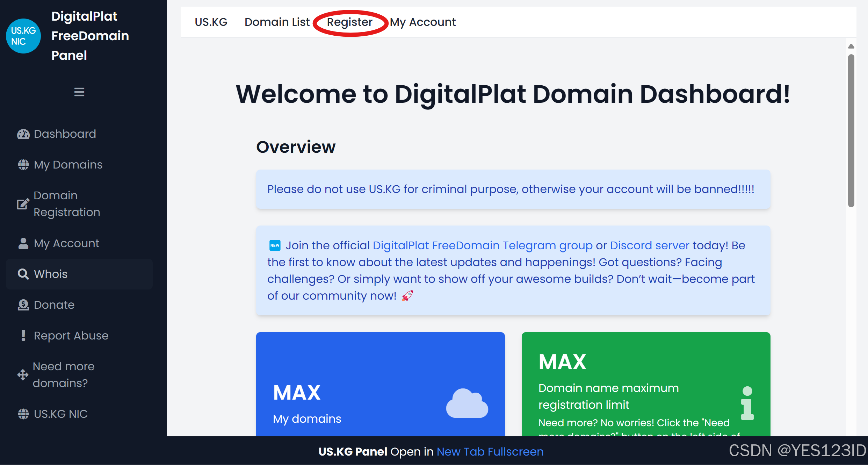Click the blue My domains card
This screenshot has width=868, height=465.
coord(380,385)
